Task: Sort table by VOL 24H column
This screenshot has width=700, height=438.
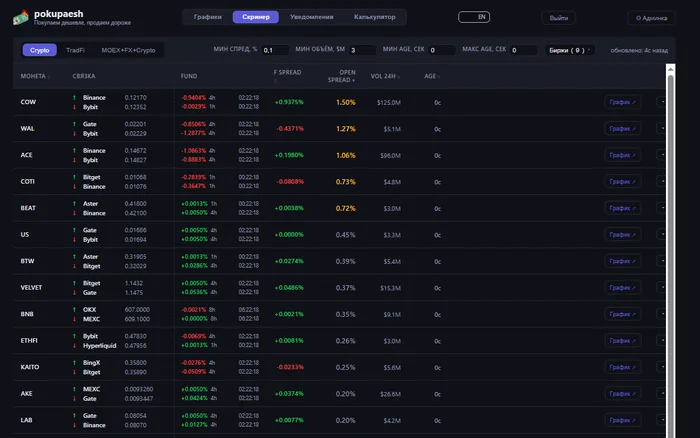Action: click(x=385, y=76)
